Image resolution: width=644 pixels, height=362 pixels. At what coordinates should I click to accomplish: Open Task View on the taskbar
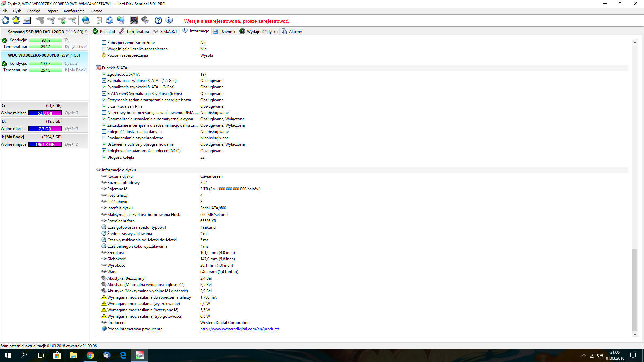coord(40,355)
